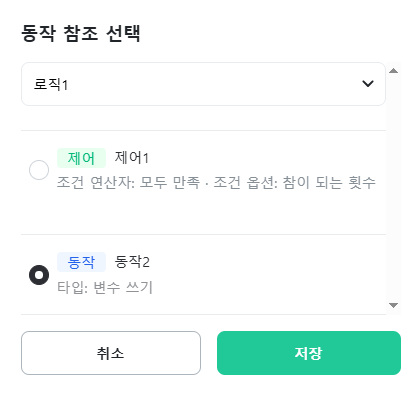Click the chevron arrow in 로직1 dropdown
The height and width of the screenshot is (394, 420).
pos(368,84)
